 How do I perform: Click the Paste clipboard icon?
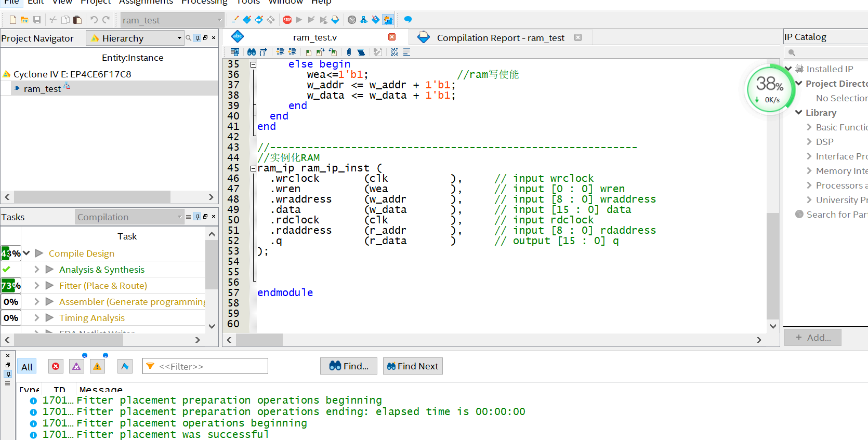[77, 20]
